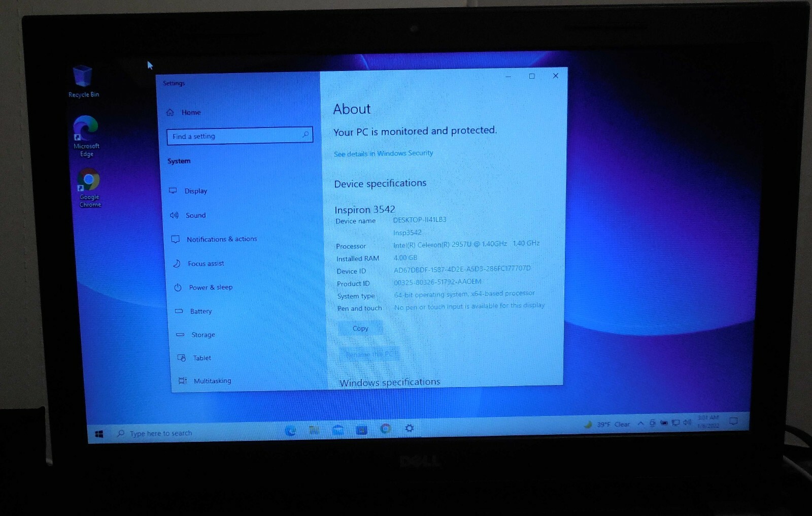
Task: Open the notification center icon
Action: coord(733,421)
